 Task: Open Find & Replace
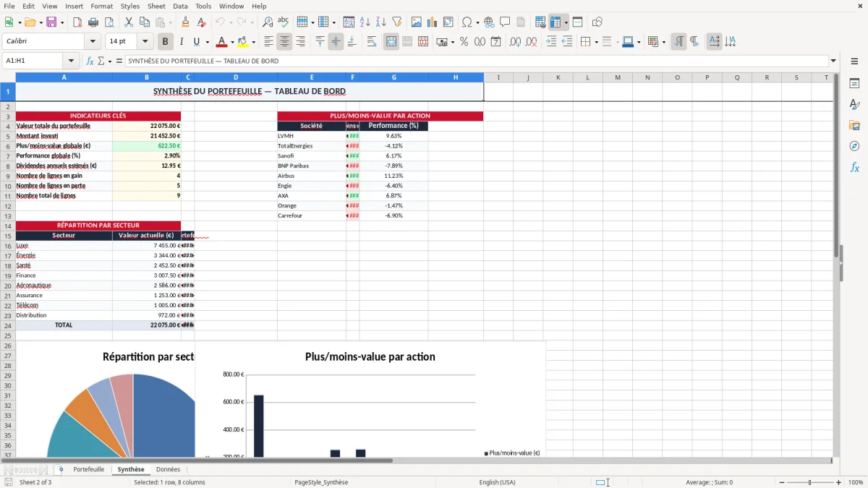click(x=268, y=22)
